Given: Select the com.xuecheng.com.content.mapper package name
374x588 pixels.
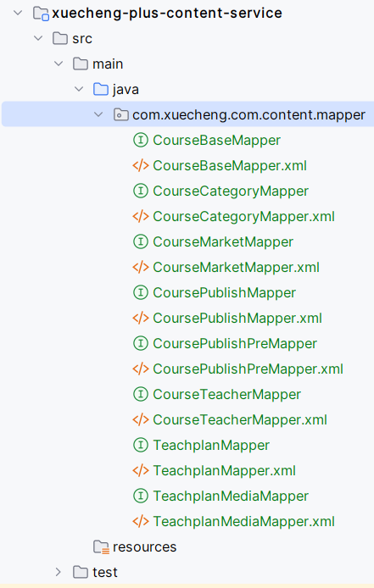Looking at the screenshot, I should coord(249,115).
